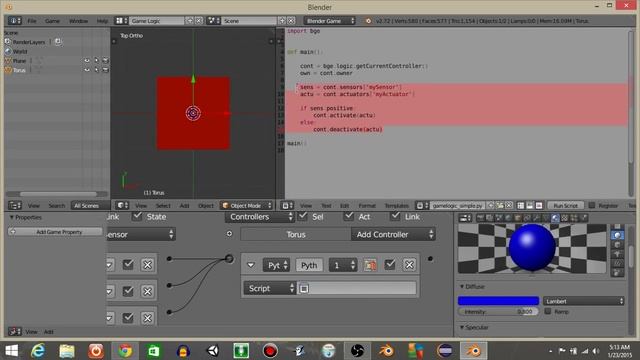The width and height of the screenshot is (640, 360).
Task: Toggle the Sel checkbox for controllers
Action: (x=303, y=216)
